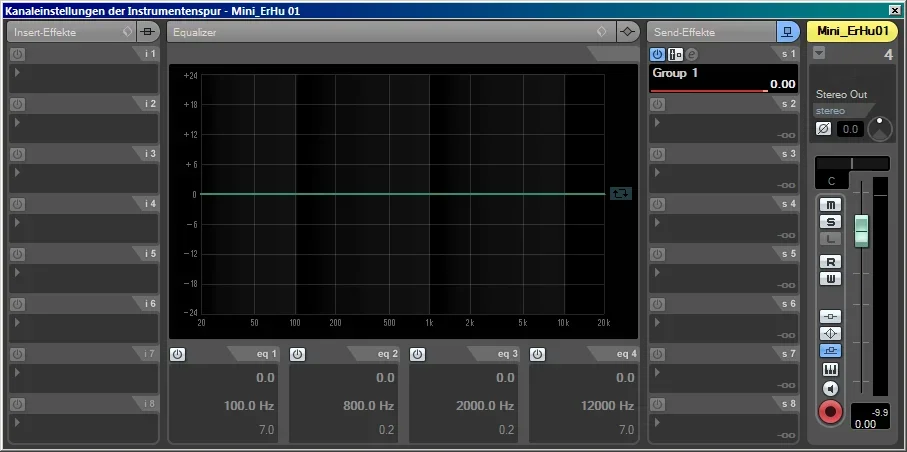
Task: Enable record on the channel
Action: tap(831, 412)
